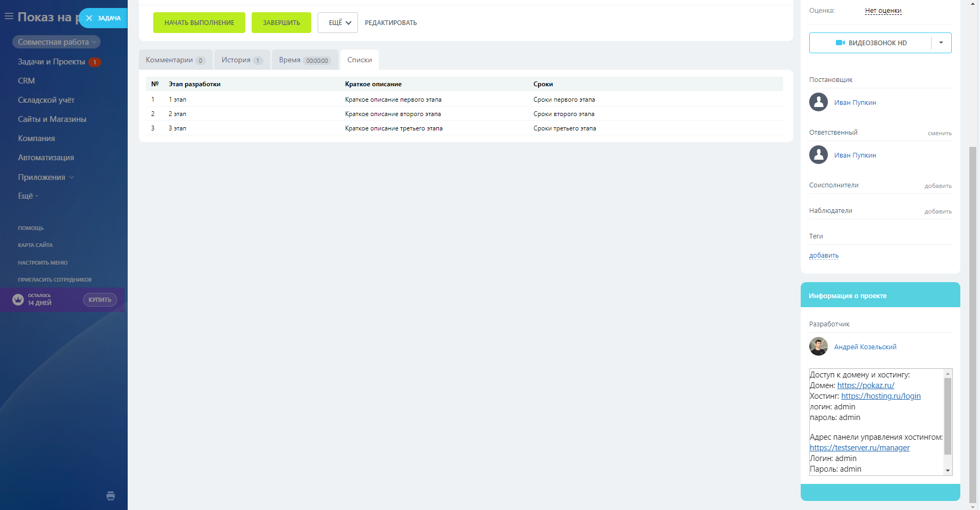The width and height of the screenshot is (980, 510).
Task: Click the НАЧАТЬ ВЫПОЛНЕНИЕ button
Action: pyautogui.click(x=200, y=23)
